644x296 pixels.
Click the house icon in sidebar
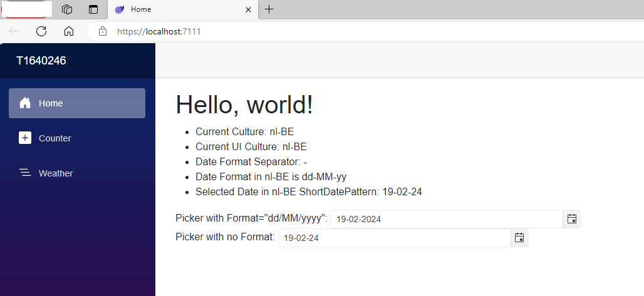(x=25, y=103)
